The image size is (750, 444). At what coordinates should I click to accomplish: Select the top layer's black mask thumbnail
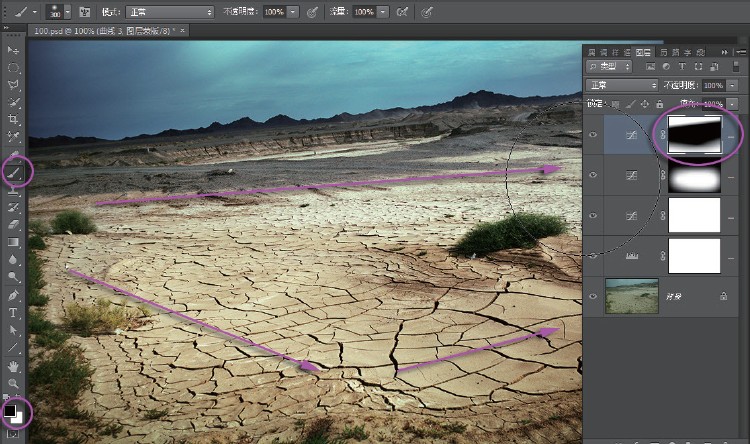click(x=694, y=134)
